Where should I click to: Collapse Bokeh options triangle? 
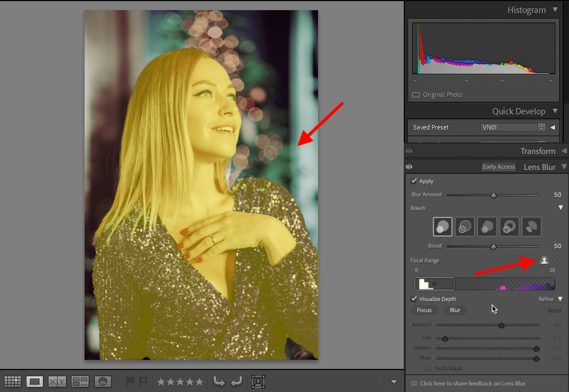coord(561,208)
